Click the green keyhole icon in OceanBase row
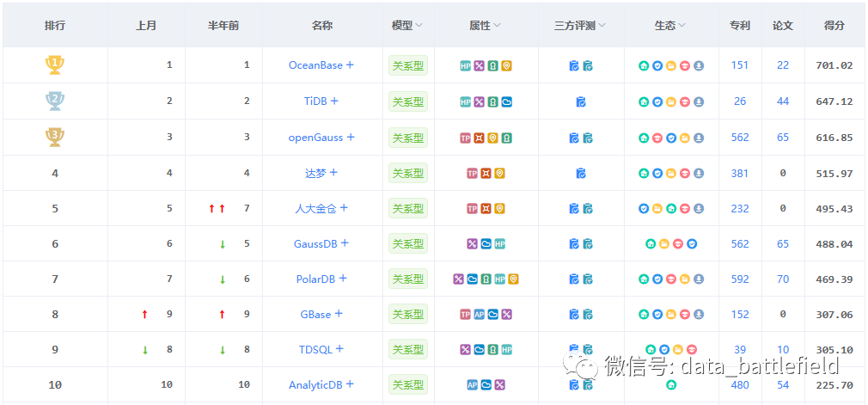 click(x=492, y=66)
